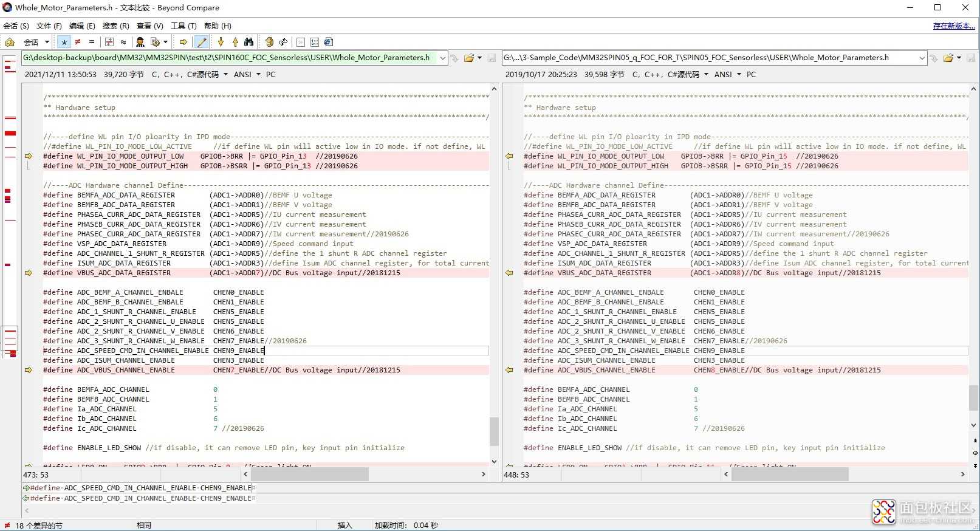Open the 搜索 (R) menu
The width and height of the screenshot is (980, 531).
click(116, 26)
